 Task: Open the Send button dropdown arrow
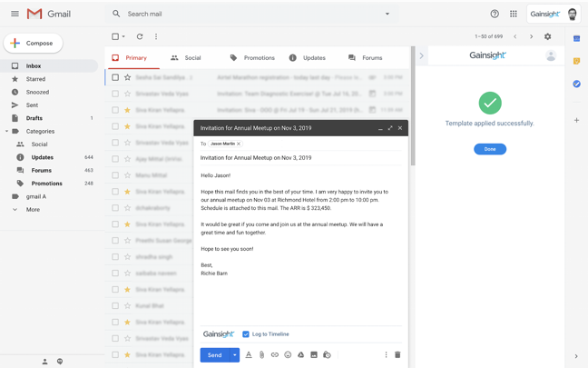[234, 355]
